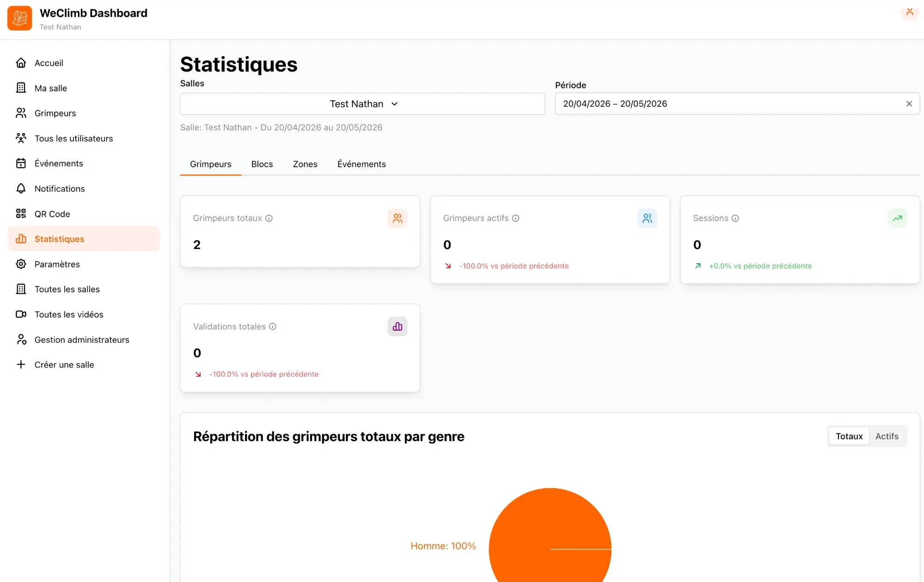Click info icon next to Grimpeurs actifs
Viewport: 924px width, 582px height.
516,218
